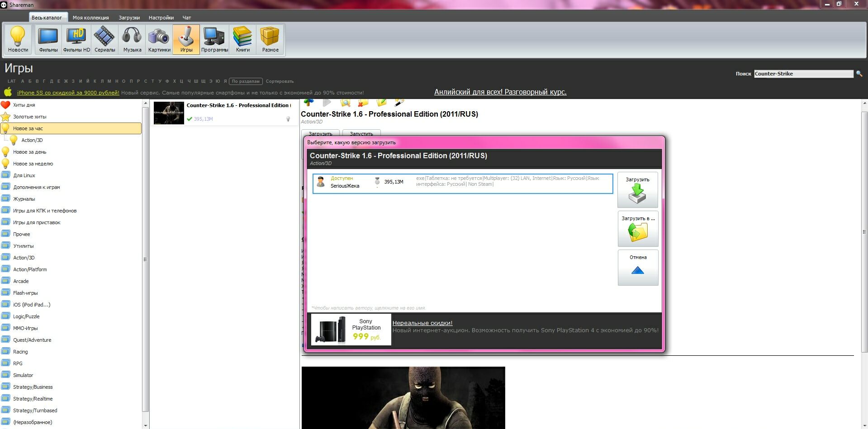This screenshot has height=429, width=868.
Task: Open Игры для приставок category
Action: [37, 222]
